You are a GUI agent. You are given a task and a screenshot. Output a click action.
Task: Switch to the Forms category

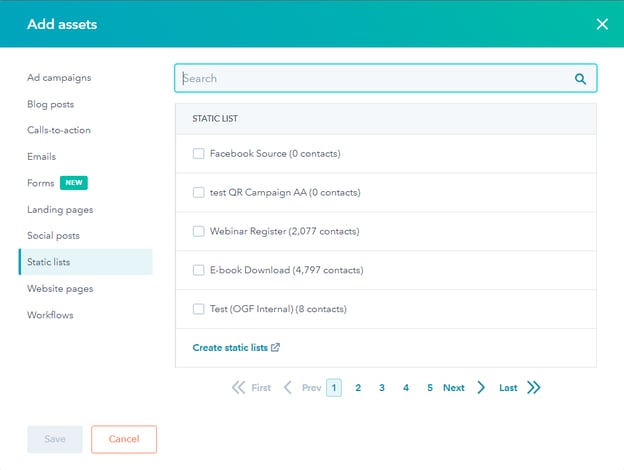click(x=41, y=183)
